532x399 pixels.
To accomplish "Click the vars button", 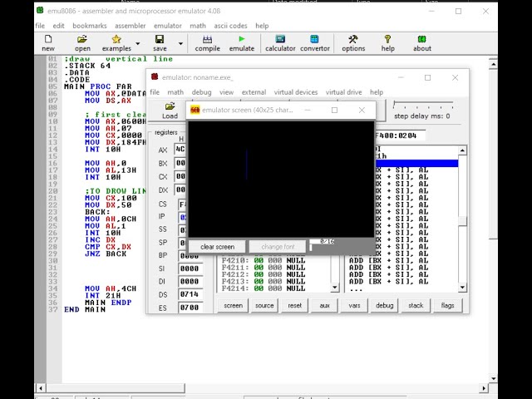I will 354,305.
